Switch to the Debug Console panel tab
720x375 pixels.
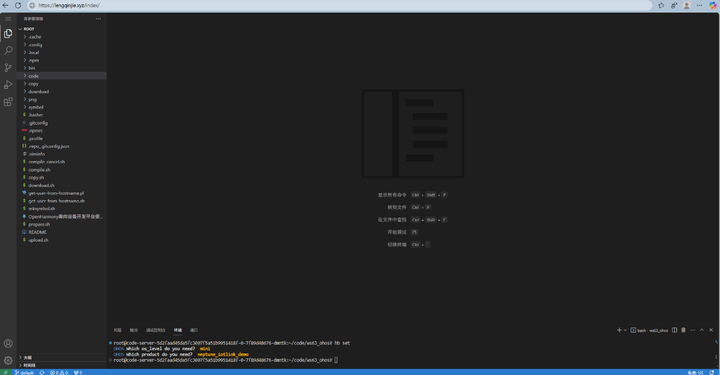156,330
